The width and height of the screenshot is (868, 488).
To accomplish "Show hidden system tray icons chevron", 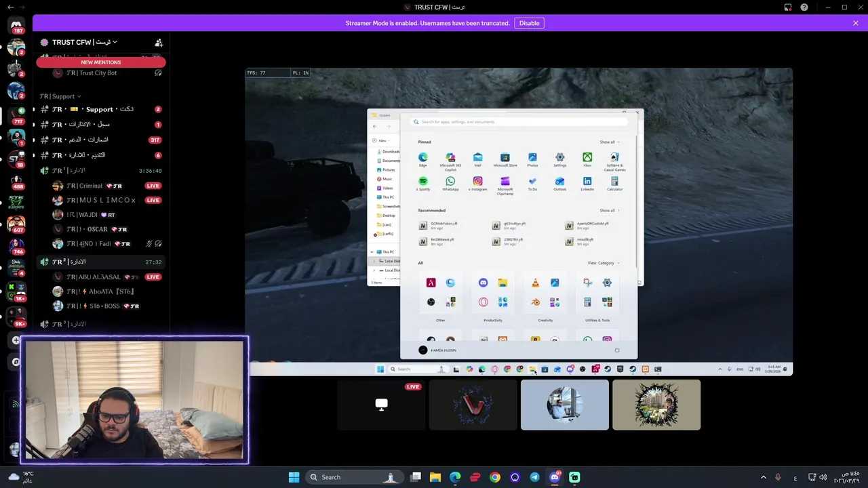I will click(763, 477).
